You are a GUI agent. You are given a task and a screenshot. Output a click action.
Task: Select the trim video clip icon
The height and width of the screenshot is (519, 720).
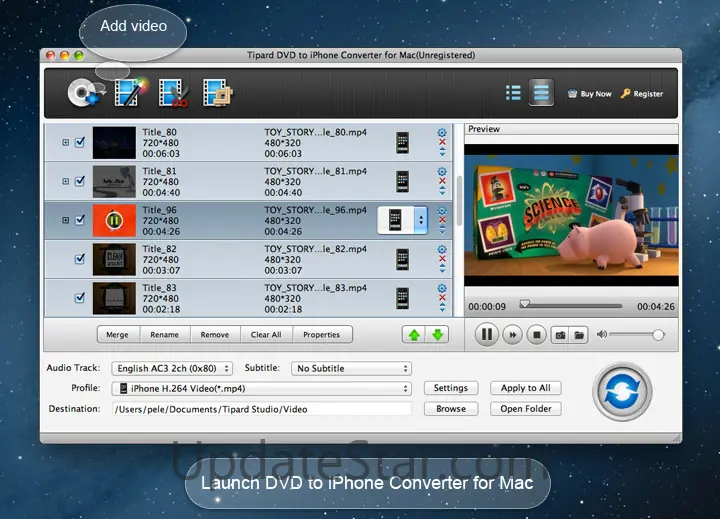(x=174, y=93)
